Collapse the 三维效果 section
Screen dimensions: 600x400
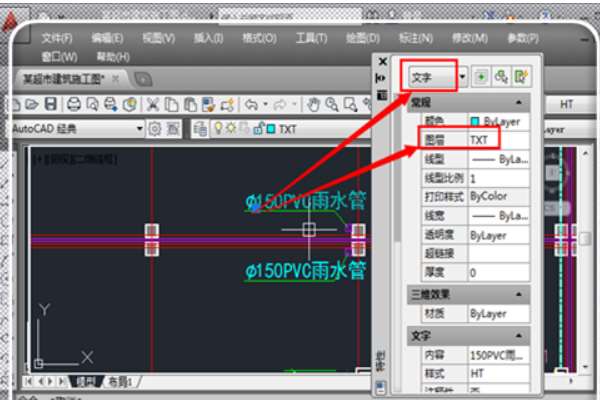click(x=518, y=294)
